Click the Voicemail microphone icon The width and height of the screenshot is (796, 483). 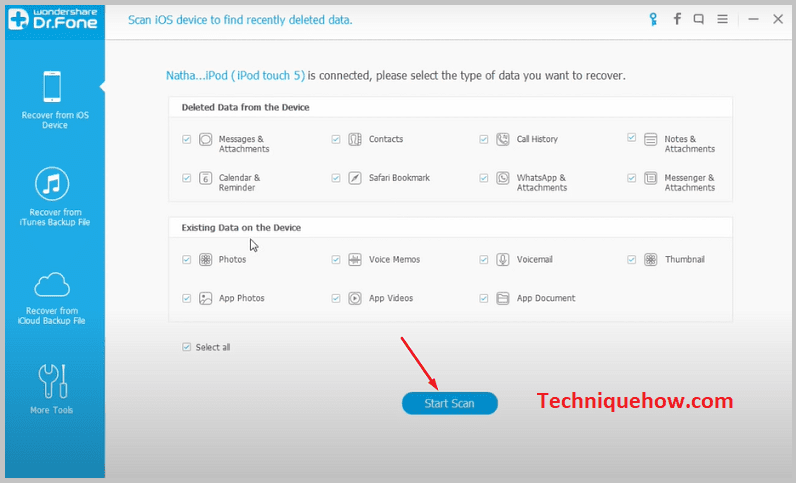click(503, 260)
